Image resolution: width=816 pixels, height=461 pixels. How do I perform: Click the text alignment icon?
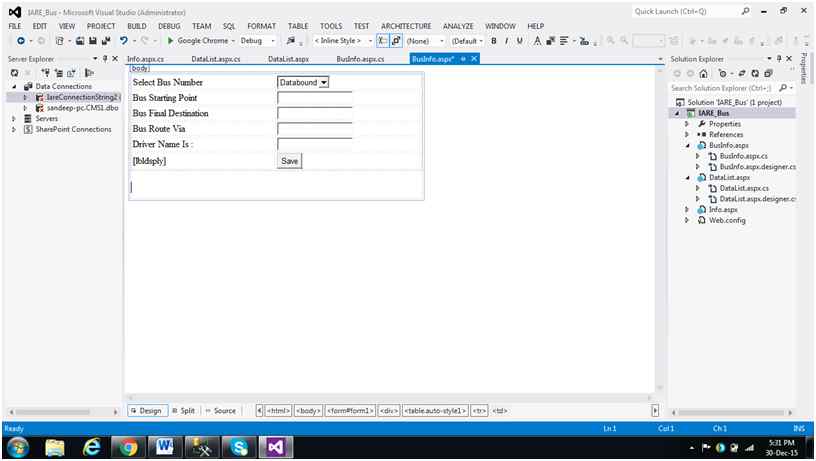click(564, 41)
